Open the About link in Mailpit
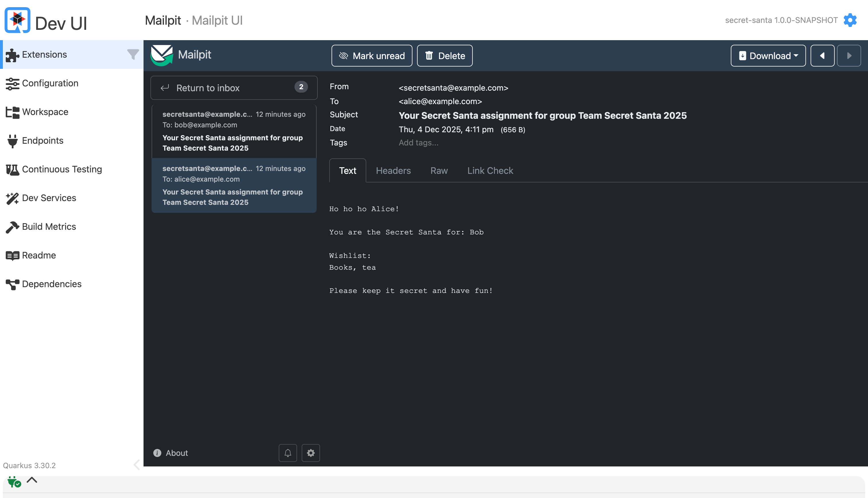 [177, 453]
